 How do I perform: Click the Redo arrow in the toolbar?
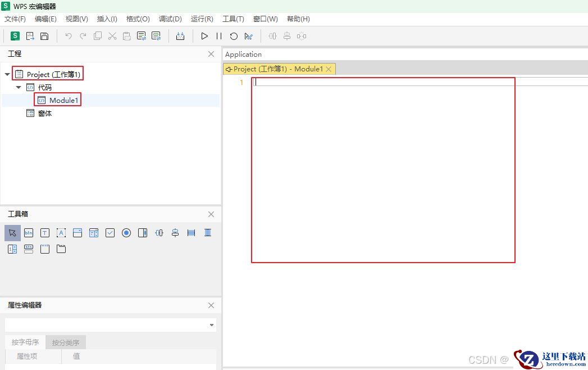[x=83, y=36]
